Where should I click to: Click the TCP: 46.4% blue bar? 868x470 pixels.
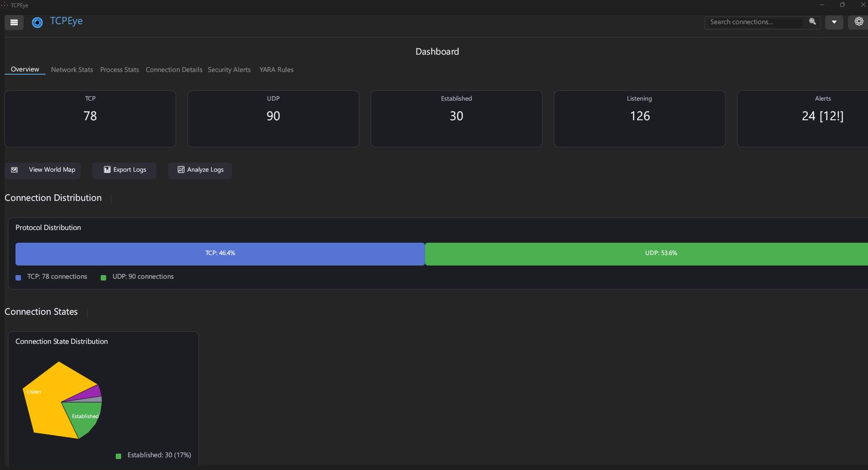pyautogui.click(x=220, y=254)
